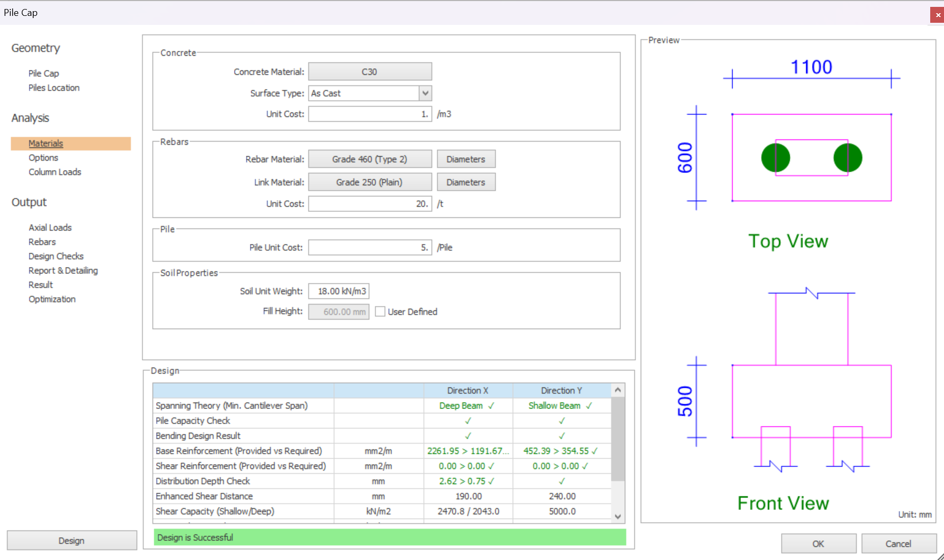This screenshot has width=944, height=560.
Task: Confirm the dialog with OK
Action: coord(818,544)
